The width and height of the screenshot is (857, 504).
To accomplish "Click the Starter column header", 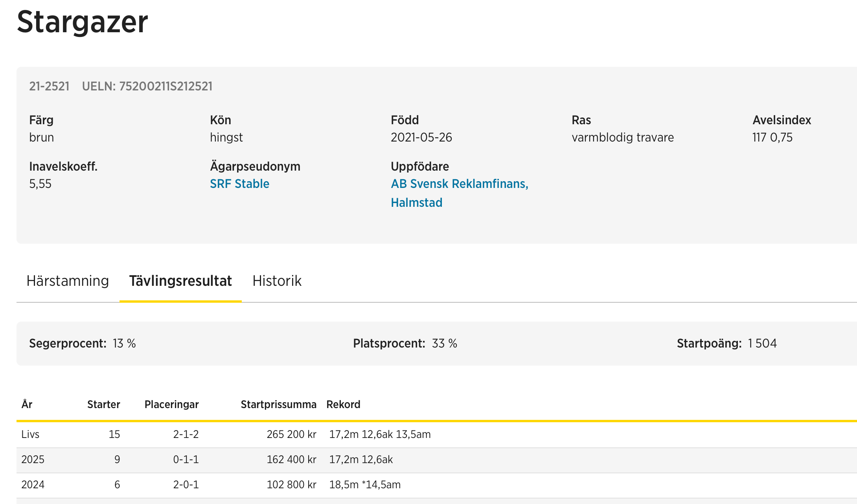I will click(x=103, y=405).
